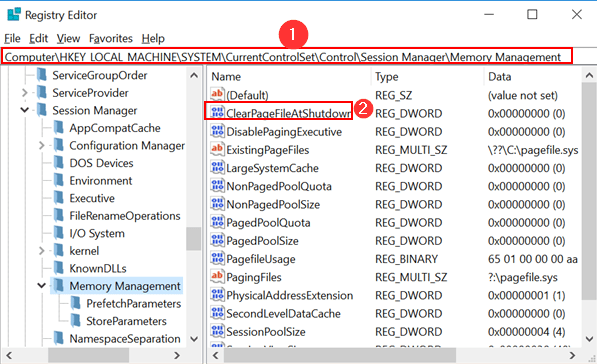597x364 pixels.
Task: Expand the Configuration Manager key
Action: click(x=42, y=145)
